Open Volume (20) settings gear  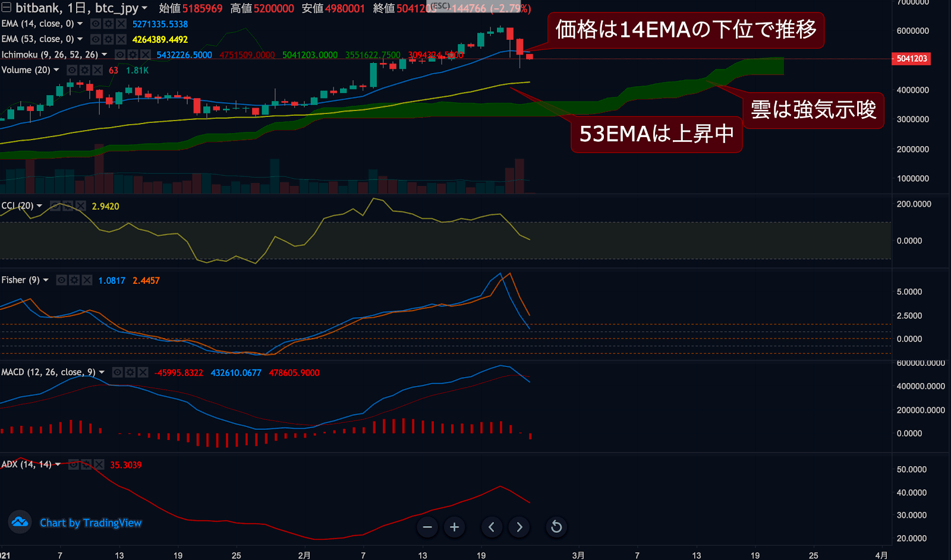tap(84, 69)
